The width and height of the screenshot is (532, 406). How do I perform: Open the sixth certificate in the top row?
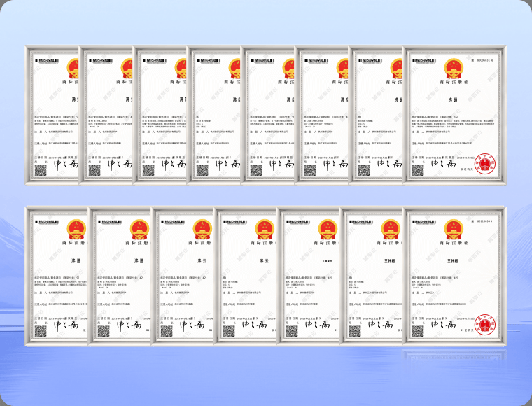tap(321, 115)
